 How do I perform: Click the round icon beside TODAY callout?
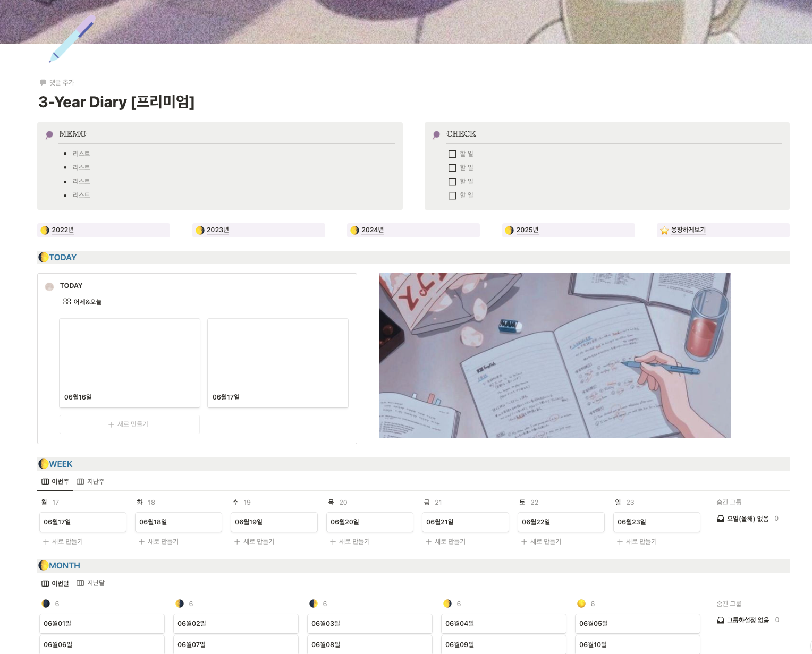coord(49,287)
